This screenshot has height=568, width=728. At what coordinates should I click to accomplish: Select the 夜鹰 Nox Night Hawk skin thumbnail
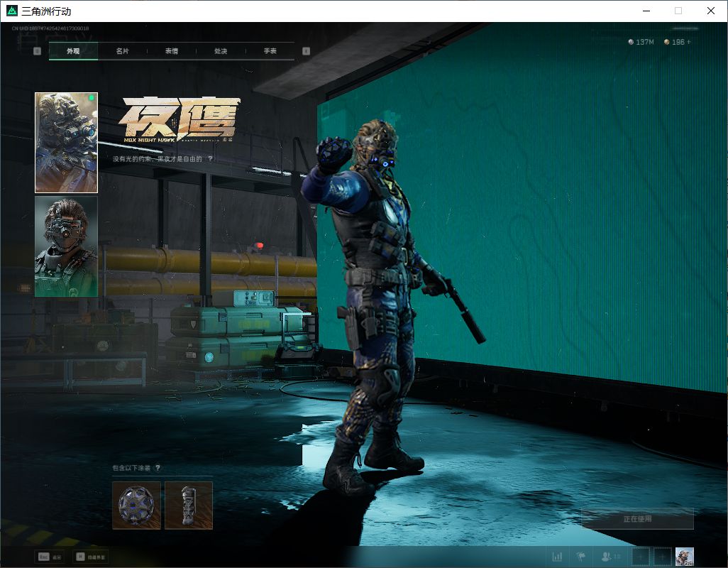tap(67, 143)
